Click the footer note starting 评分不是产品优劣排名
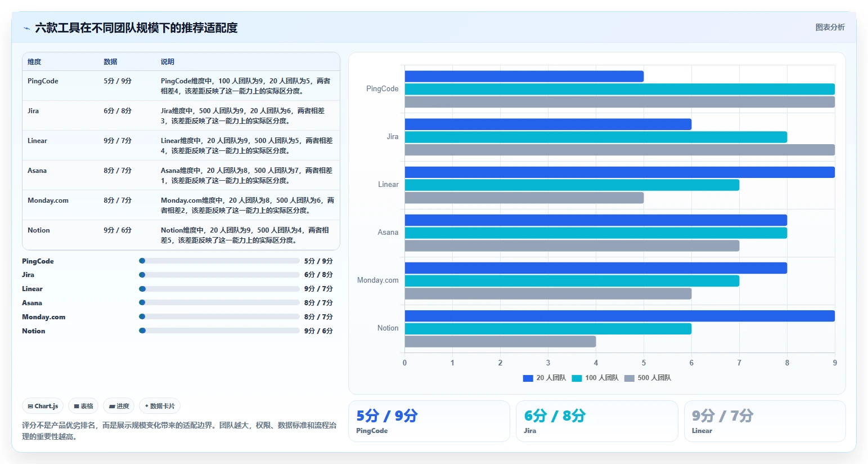The image size is (868, 464). point(179,431)
